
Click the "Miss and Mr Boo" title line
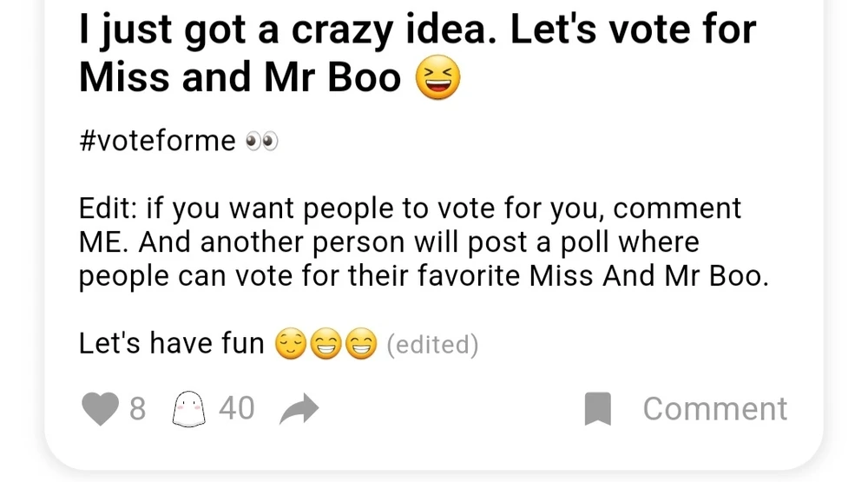pos(240,77)
